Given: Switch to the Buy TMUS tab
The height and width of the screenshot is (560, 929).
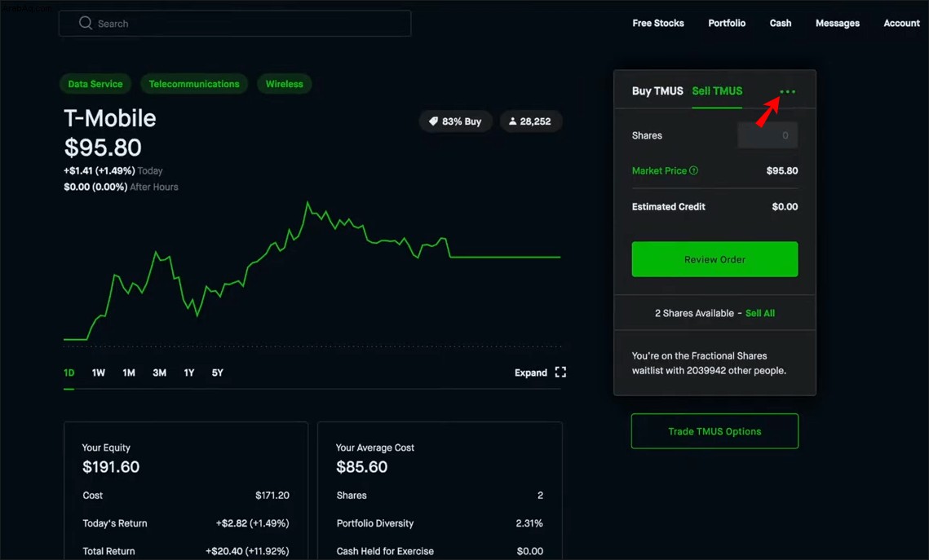Looking at the screenshot, I should point(657,91).
